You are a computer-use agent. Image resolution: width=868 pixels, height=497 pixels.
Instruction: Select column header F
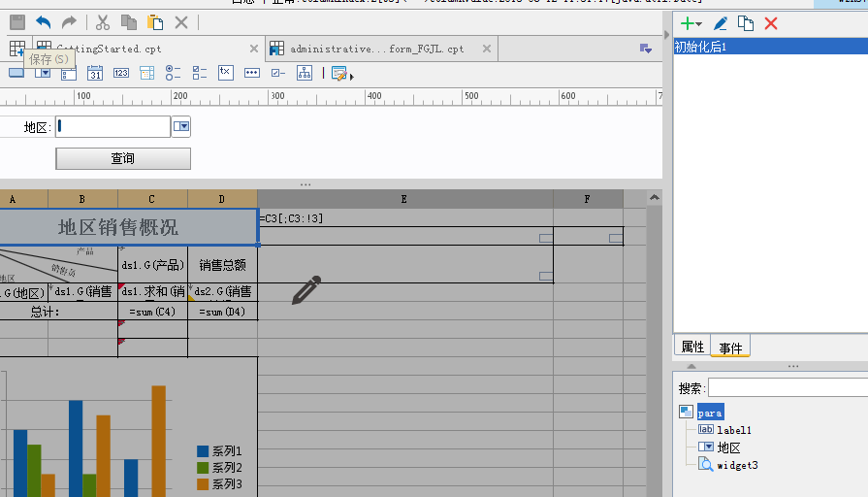click(x=588, y=199)
